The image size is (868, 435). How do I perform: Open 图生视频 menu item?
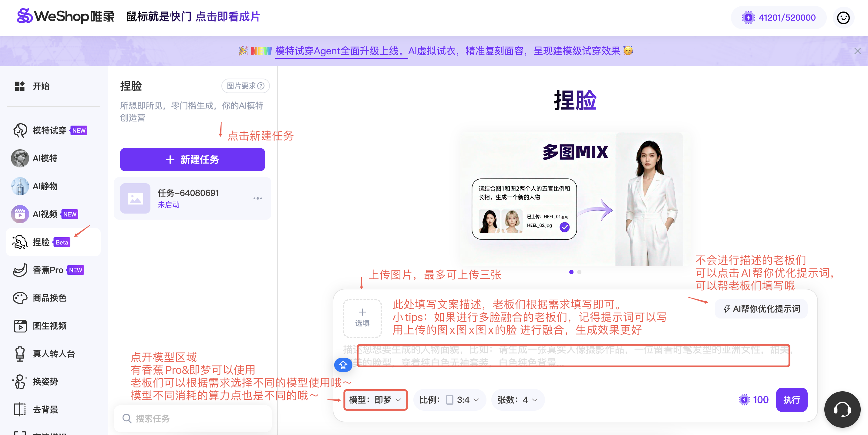tap(49, 326)
